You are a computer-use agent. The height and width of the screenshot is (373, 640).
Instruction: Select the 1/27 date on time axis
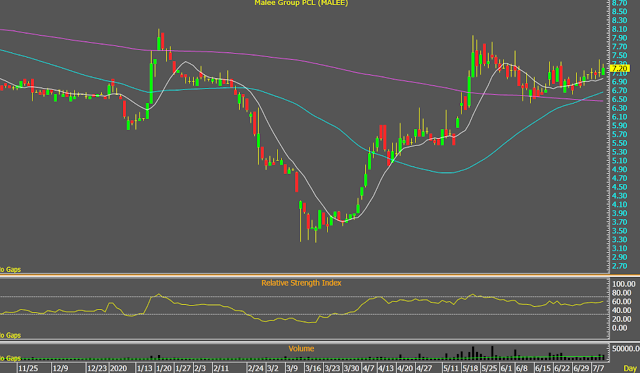point(183,369)
